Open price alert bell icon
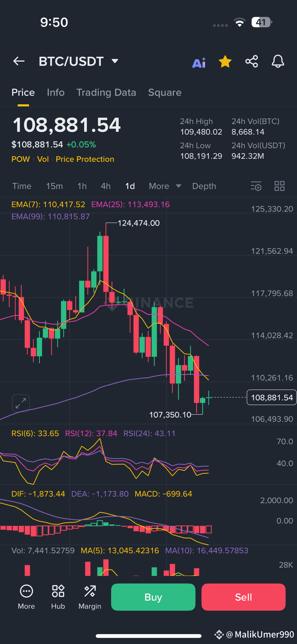The width and height of the screenshot is (297, 644). coord(278,61)
